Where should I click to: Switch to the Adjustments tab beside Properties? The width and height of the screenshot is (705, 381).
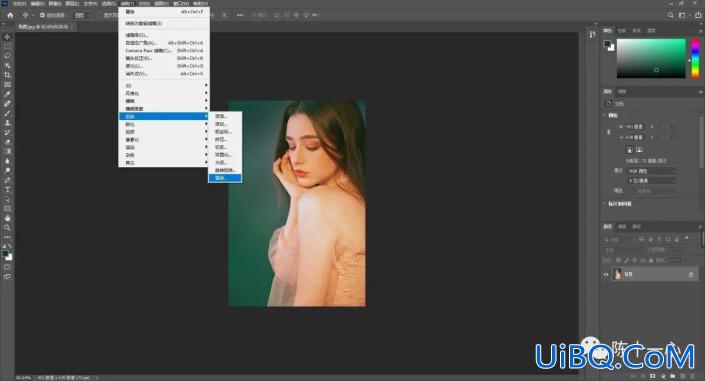tap(622, 91)
